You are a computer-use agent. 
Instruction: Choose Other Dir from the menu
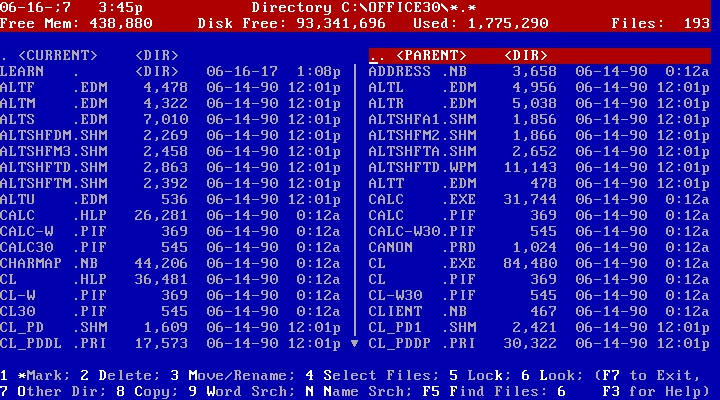click(53, 392)
